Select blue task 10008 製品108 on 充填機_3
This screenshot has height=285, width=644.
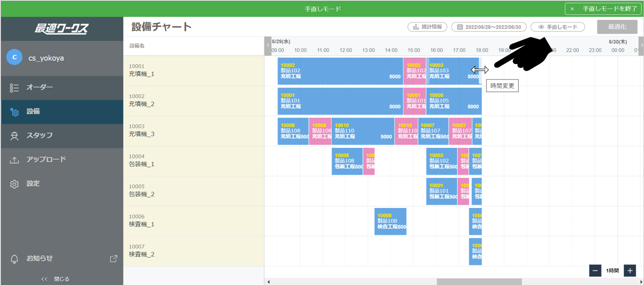[293, 131]
